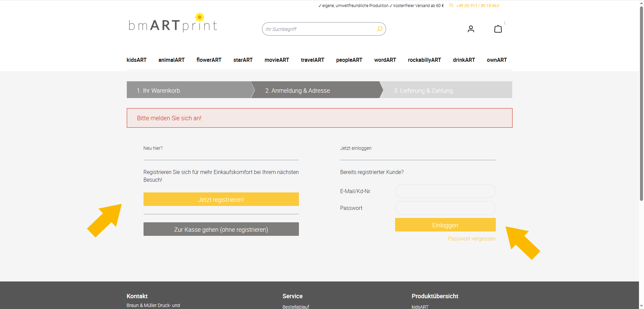Click into the Passwort field
The image size is (644, 309).
click(x=445, y=208)
